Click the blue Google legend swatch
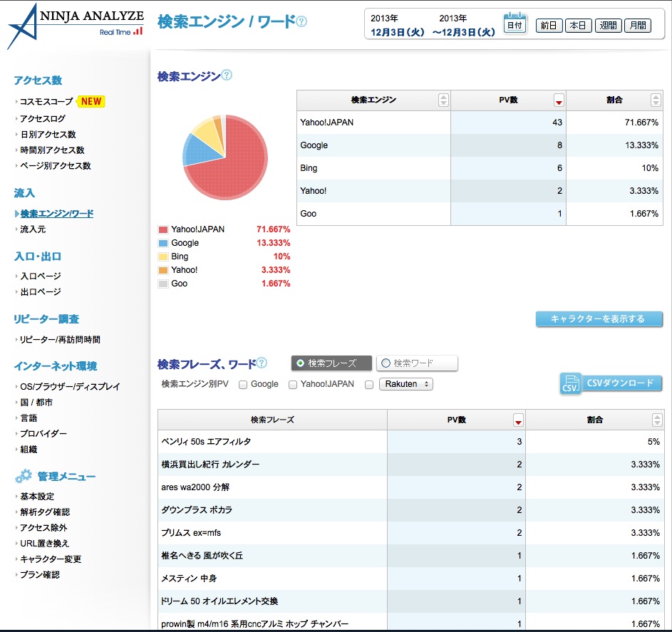This screenshot has width=672, height=632. [163, 243]
